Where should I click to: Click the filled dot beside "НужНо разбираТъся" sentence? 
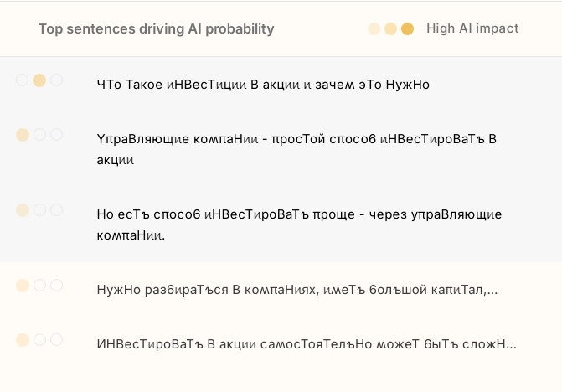23,286
